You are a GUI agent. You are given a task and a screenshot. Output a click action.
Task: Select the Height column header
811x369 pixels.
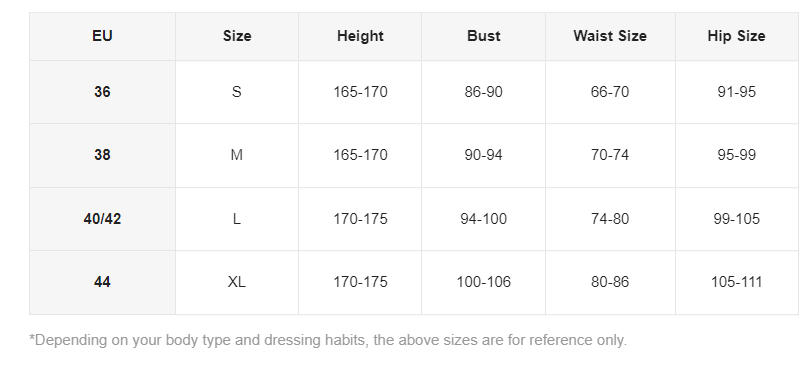tap(360, 36)
